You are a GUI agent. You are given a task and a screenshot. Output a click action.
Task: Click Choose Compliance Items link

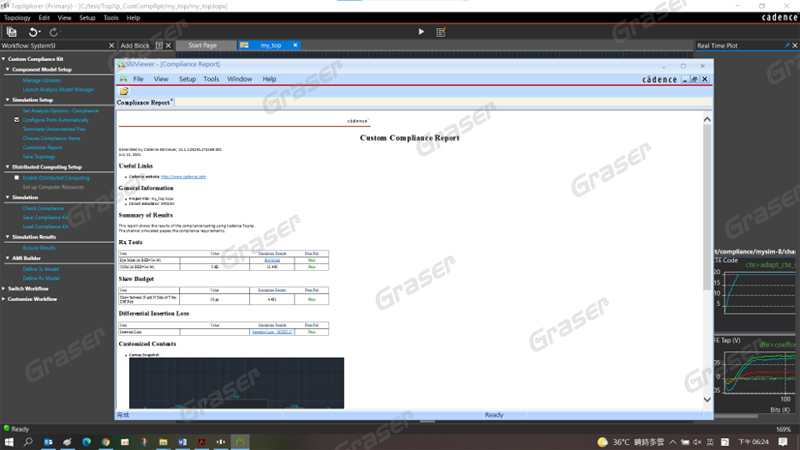pyautogui.click(x=51, y=138)
